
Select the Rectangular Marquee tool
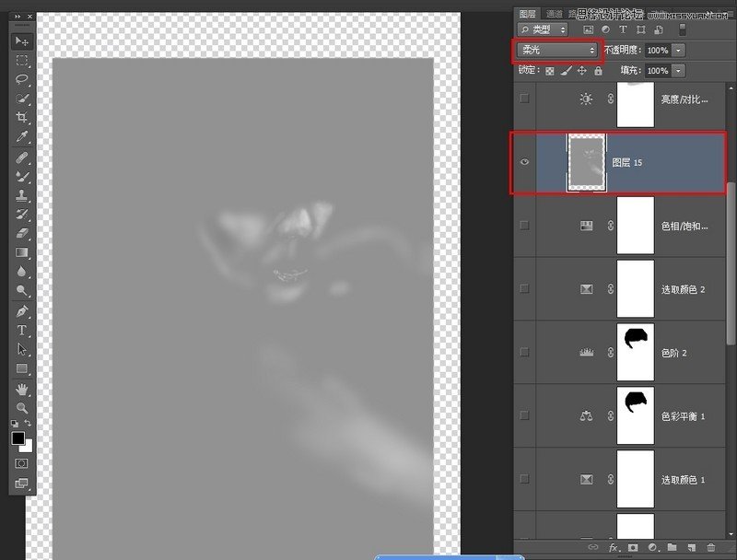click(x=21, y=61)
